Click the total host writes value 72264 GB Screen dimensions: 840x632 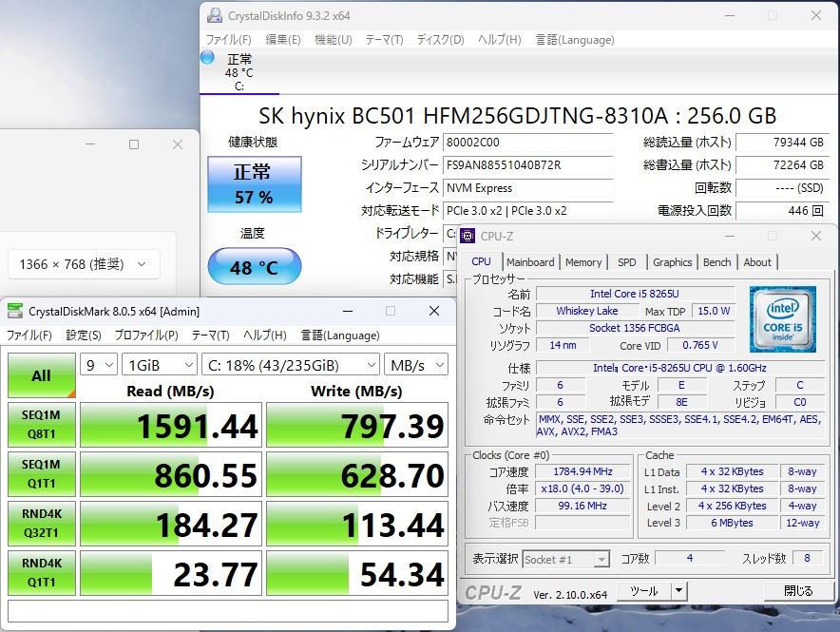pos(783,165)
